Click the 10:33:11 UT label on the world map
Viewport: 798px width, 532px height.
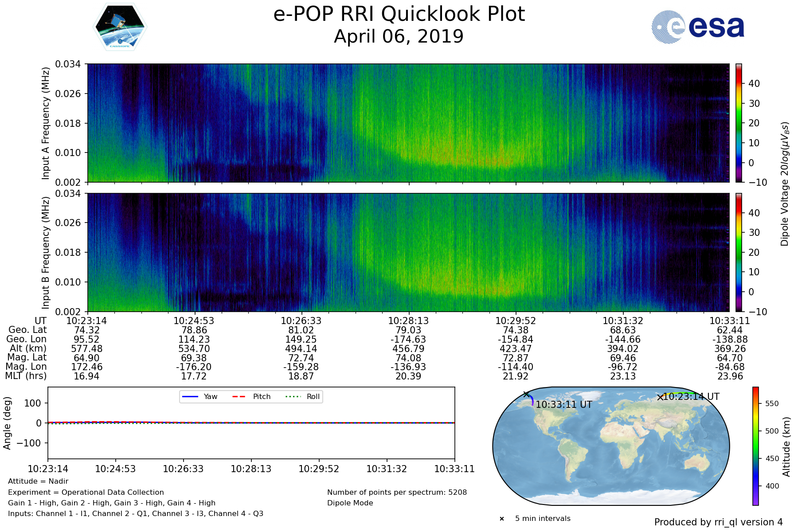click(563, 405)
